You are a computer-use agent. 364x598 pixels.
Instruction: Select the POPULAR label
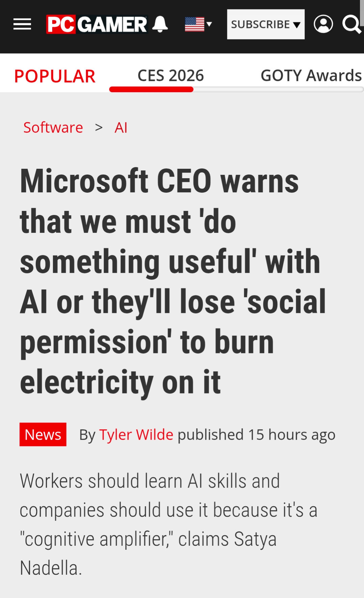(55, 76)
